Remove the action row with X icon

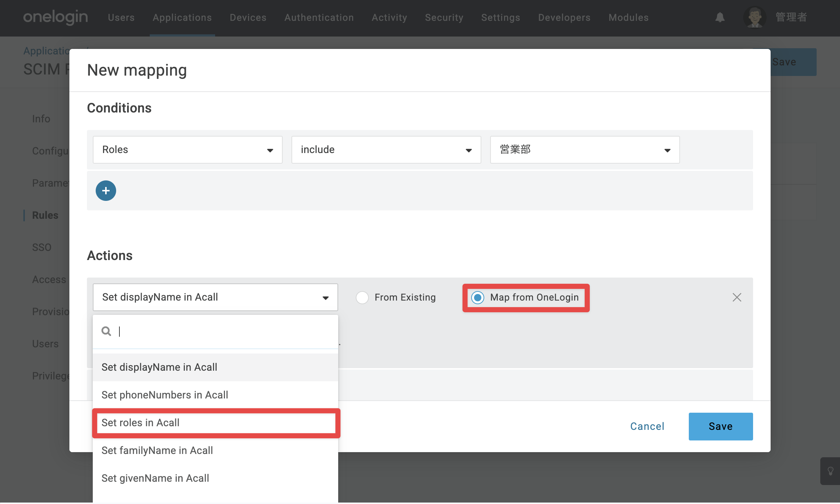pyautogui.click(x=737, y=297)
